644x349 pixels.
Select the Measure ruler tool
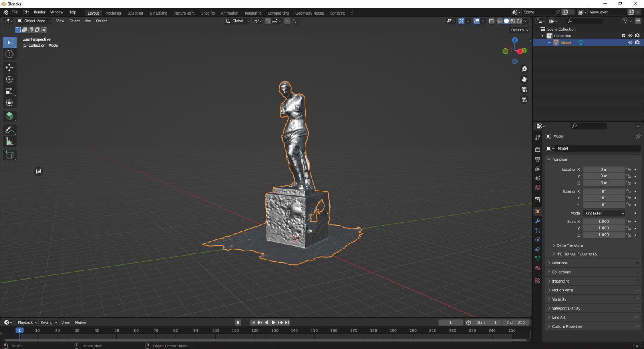pyautogui.click(x=10, y=141)
